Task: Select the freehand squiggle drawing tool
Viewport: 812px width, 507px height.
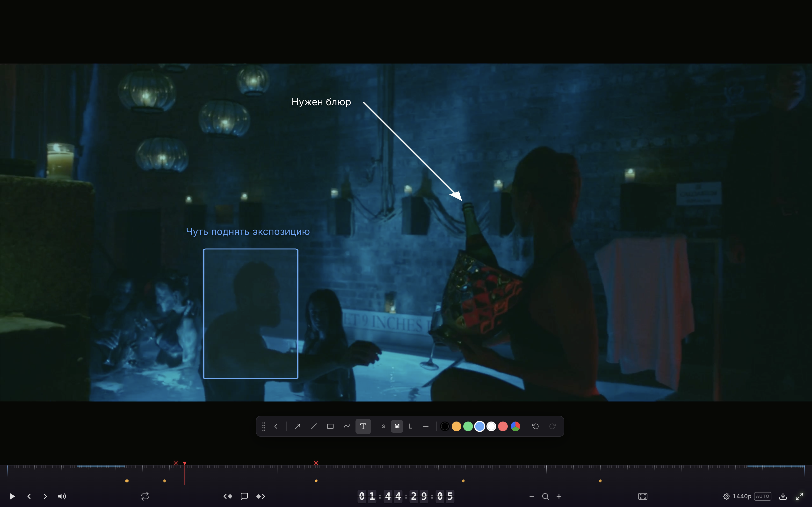Action: tap(347, 426)
